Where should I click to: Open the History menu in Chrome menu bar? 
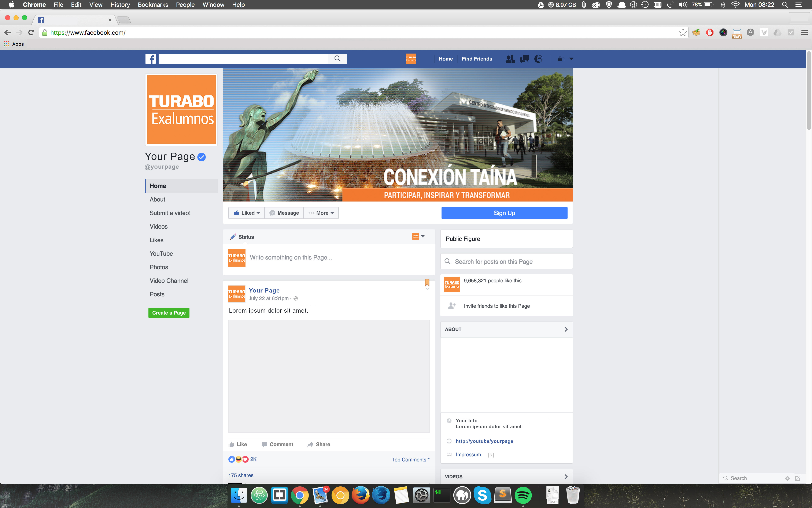click(120, 5)
